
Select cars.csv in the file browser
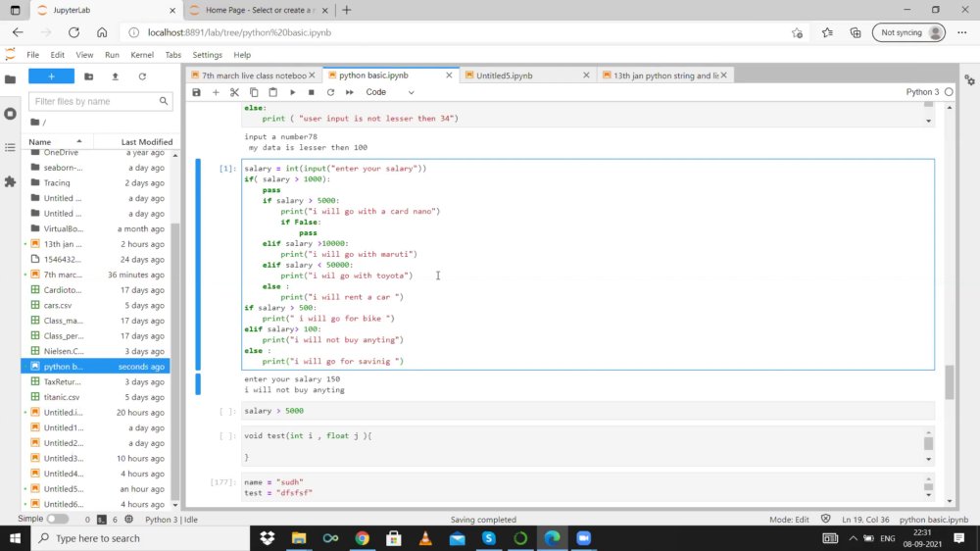(97, 305)
